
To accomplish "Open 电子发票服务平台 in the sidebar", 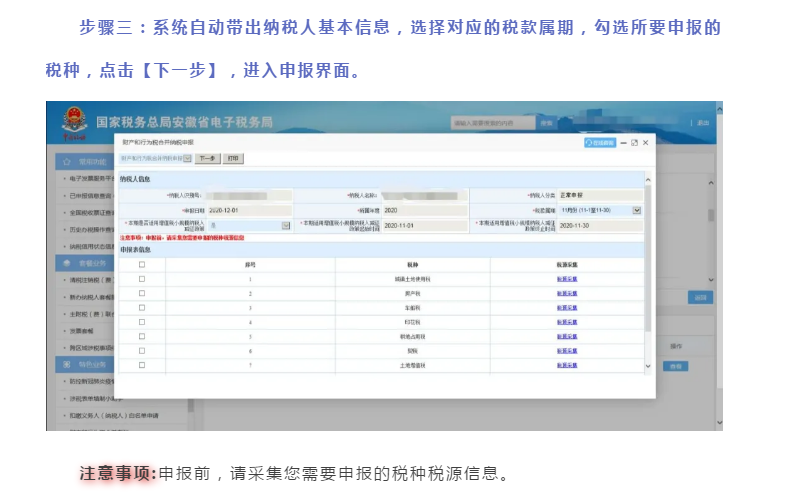I will (x=90, y=179).
